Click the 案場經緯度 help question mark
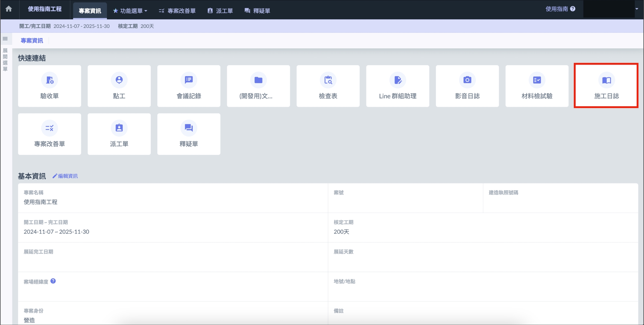This screenshot has height=325, width=644. 53,281
